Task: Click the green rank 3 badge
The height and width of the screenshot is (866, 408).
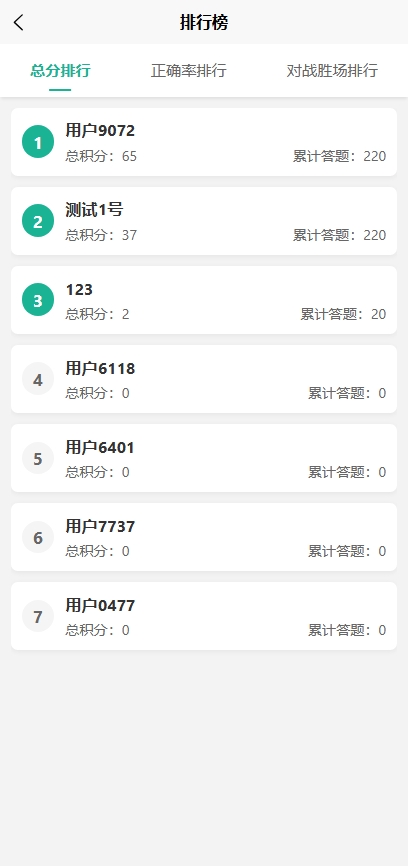Action: click(x=38, y=300)
